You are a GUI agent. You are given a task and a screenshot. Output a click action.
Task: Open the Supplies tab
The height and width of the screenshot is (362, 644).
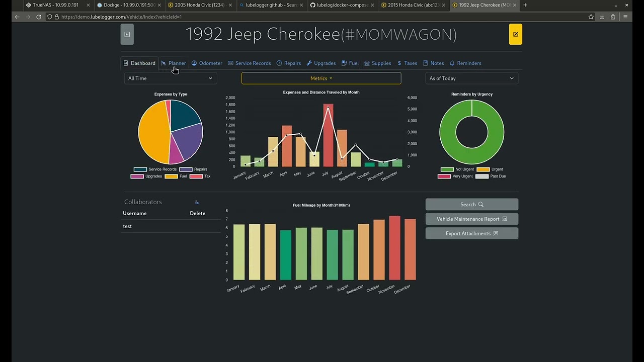click(378, 63)
